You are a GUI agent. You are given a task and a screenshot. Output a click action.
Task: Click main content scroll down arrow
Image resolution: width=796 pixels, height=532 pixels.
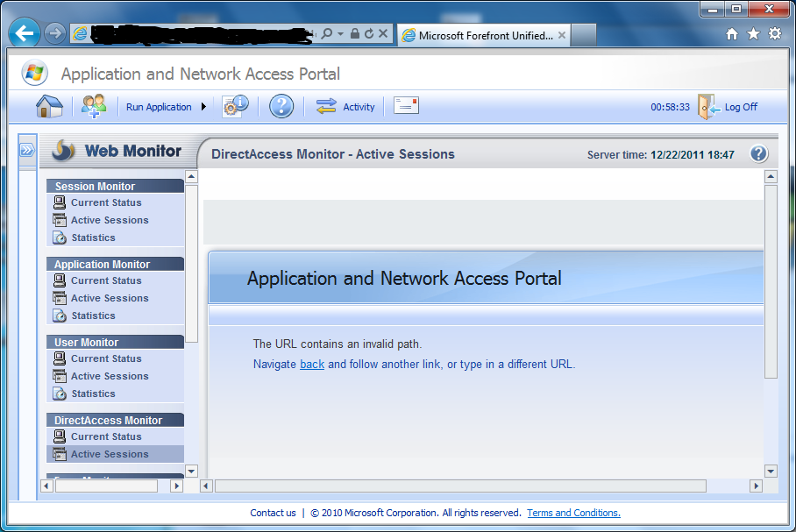[x=771, y=471]
